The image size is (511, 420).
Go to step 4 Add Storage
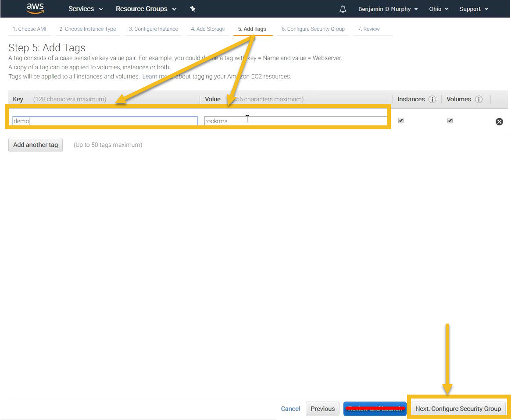point(207,28)
